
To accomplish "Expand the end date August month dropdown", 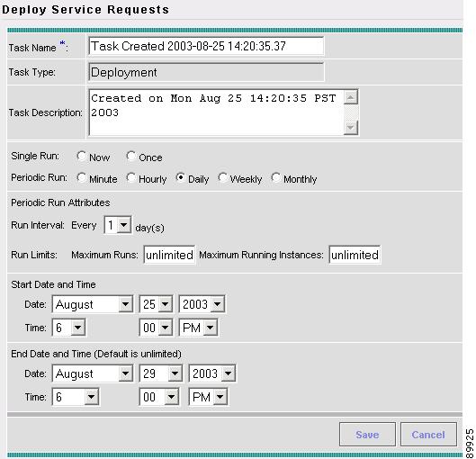I will pyautogui.click(x=93, y=373).
